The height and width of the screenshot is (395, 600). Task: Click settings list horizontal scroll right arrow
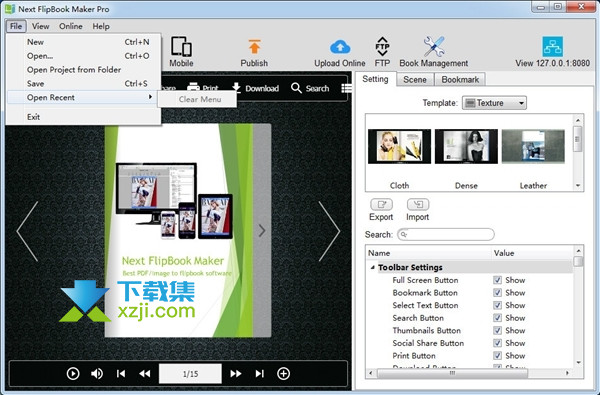(567, 373)
